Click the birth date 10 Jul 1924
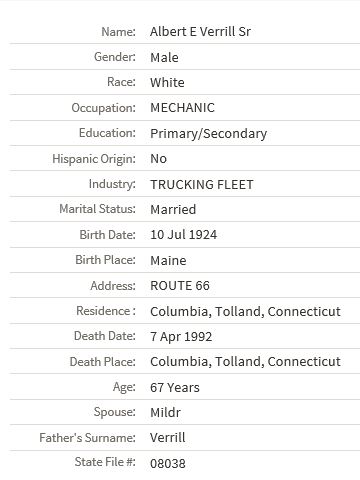Screen dimensions: 360x480 tap(184, 235)
